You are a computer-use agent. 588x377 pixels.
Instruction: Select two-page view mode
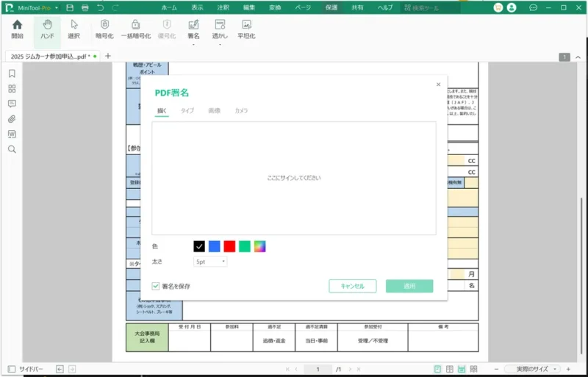point(450,369)
